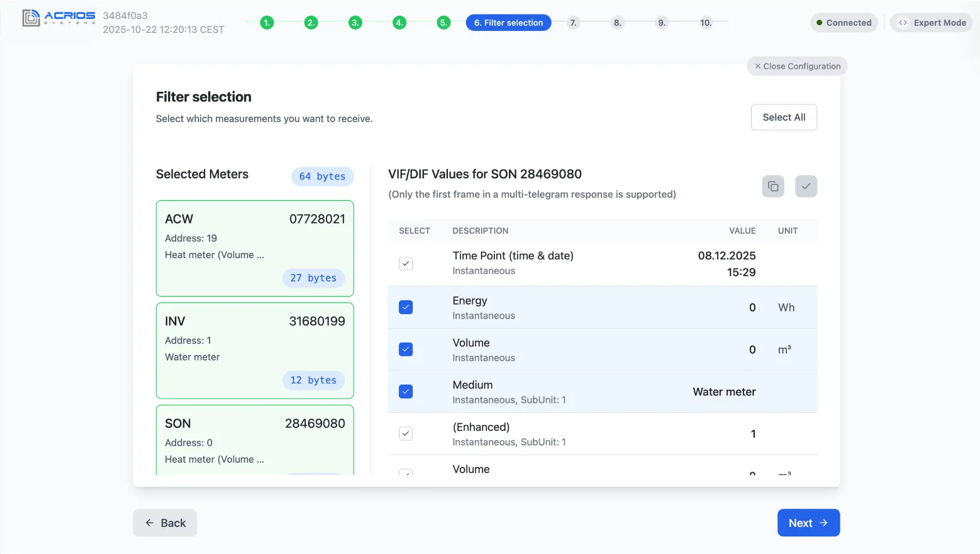Click the 12 bytes badge
The width and height of the screenshot is (980, 554).
(x=313, y=380)
